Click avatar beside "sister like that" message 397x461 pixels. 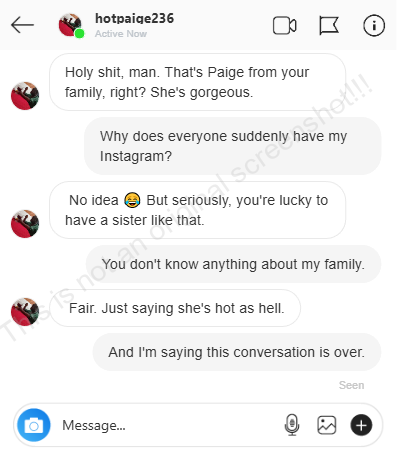25,224
